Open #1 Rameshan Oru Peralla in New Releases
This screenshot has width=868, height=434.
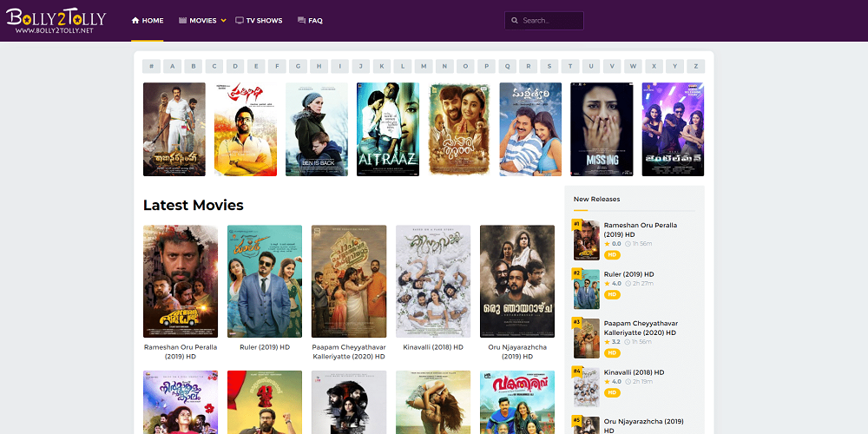coord(641,230)
